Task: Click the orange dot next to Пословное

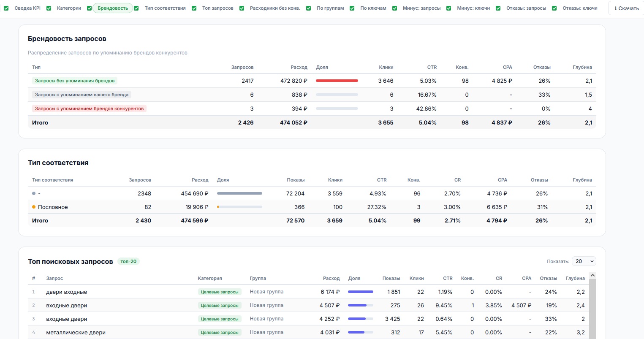Action: point(34,207)
